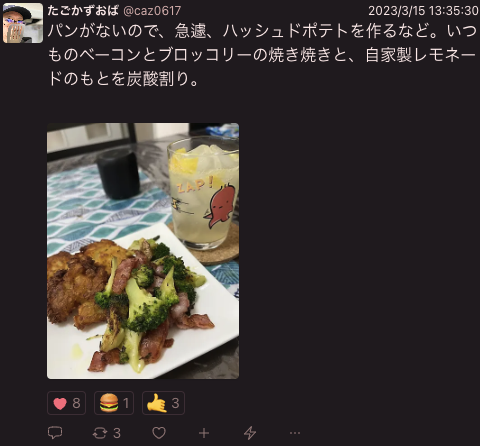The image size is (480, 446).
Task: Reply using the speech bubble icon
Action: pyautogui.click(x=55, y=433)
